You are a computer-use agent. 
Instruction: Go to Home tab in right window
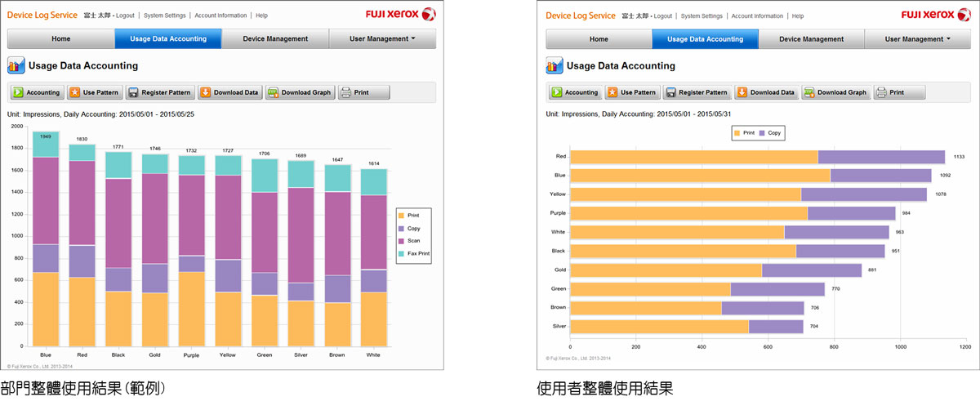(599, 38)
